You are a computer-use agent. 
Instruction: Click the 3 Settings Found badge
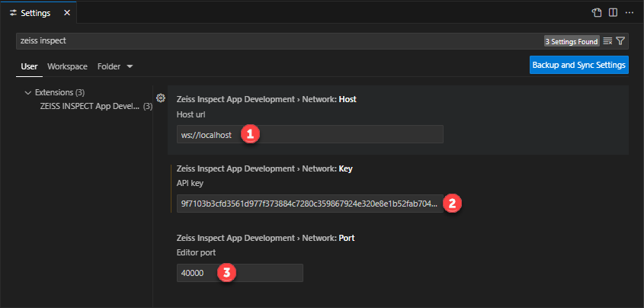tap(571, 41)
